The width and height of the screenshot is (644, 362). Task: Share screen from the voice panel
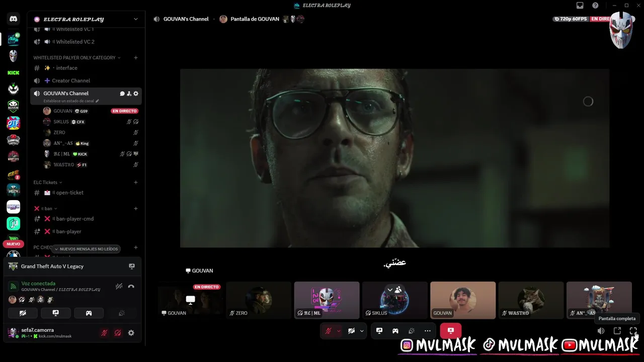coord(56,313)
